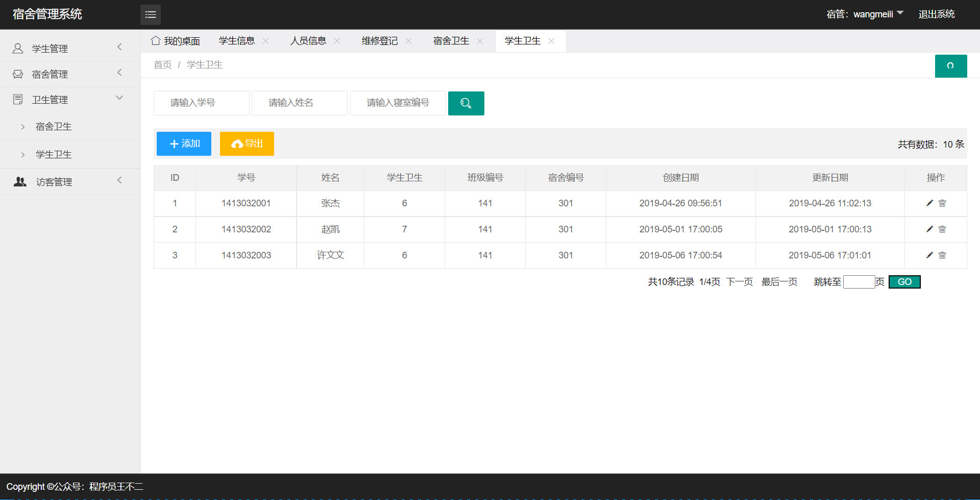
Task: Click the refresh icon at top right
Action: (950, 66)
